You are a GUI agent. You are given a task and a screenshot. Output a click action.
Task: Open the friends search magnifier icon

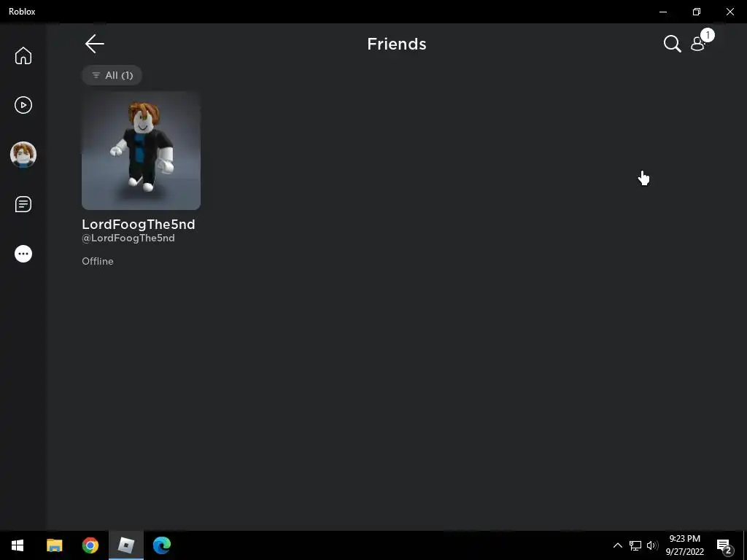click(672, 44)
